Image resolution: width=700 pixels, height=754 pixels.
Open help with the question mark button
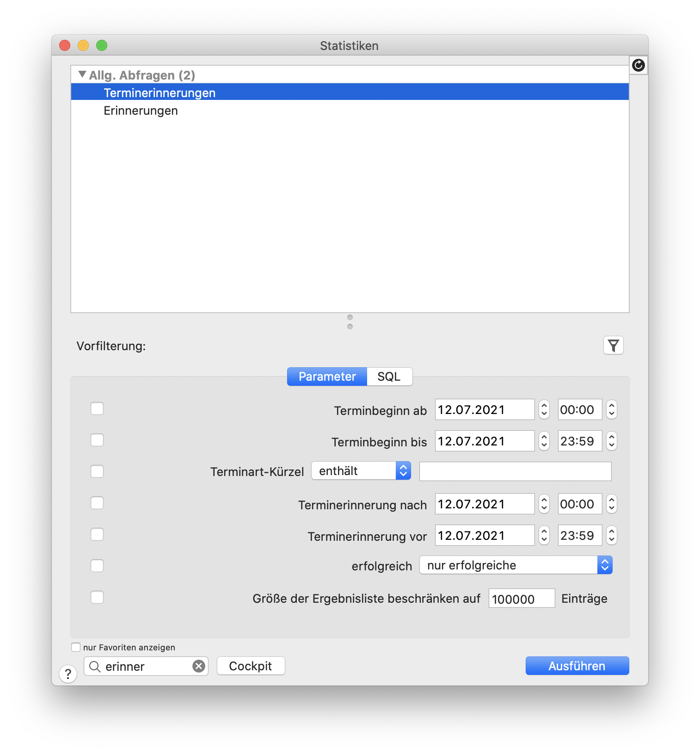coord(68,674)
